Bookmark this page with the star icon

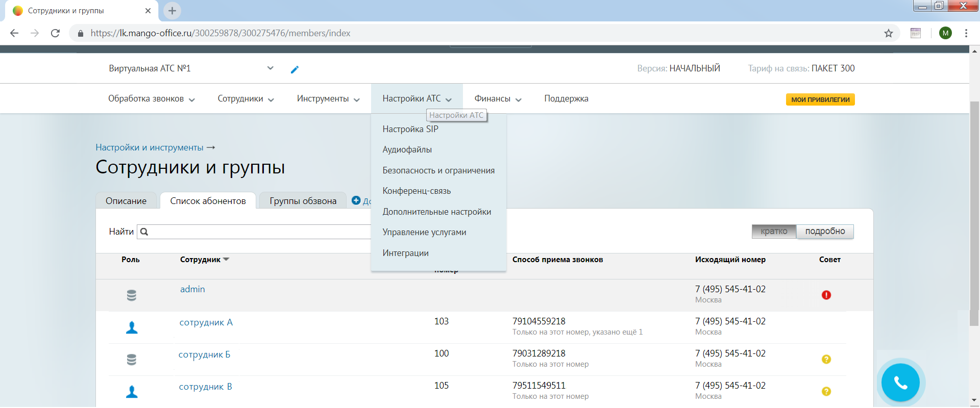pyautogui.click(x=889, y=33)
